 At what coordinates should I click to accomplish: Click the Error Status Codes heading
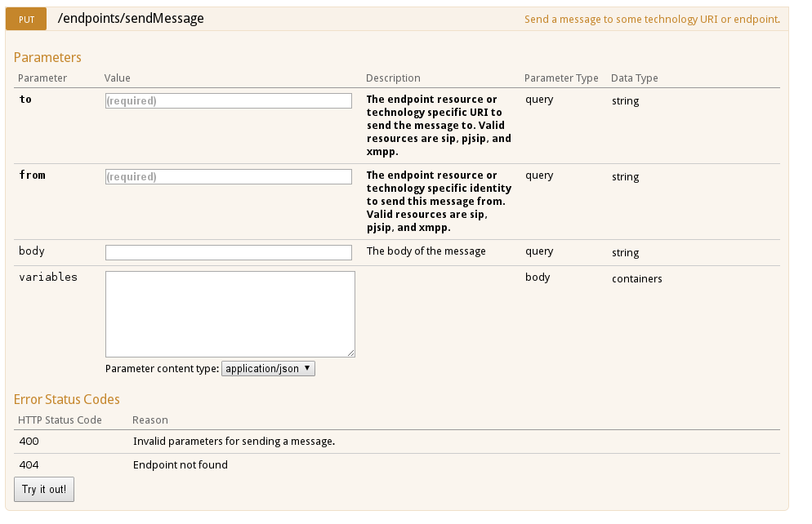67,400
